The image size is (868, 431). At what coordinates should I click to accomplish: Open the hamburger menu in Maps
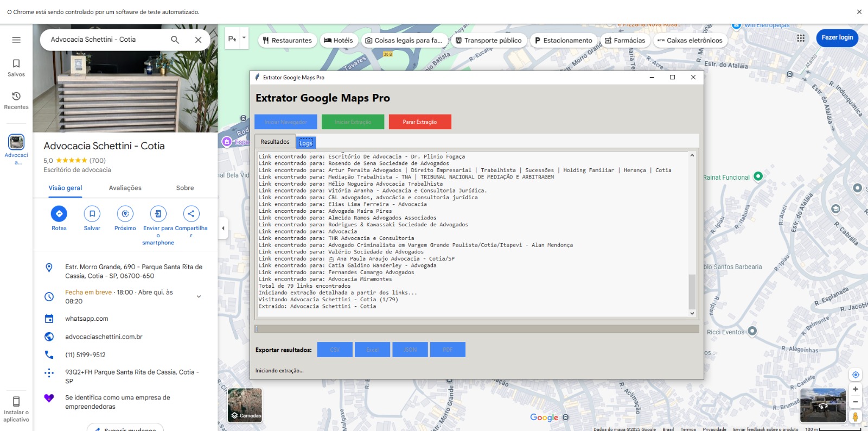pos(16,40)
